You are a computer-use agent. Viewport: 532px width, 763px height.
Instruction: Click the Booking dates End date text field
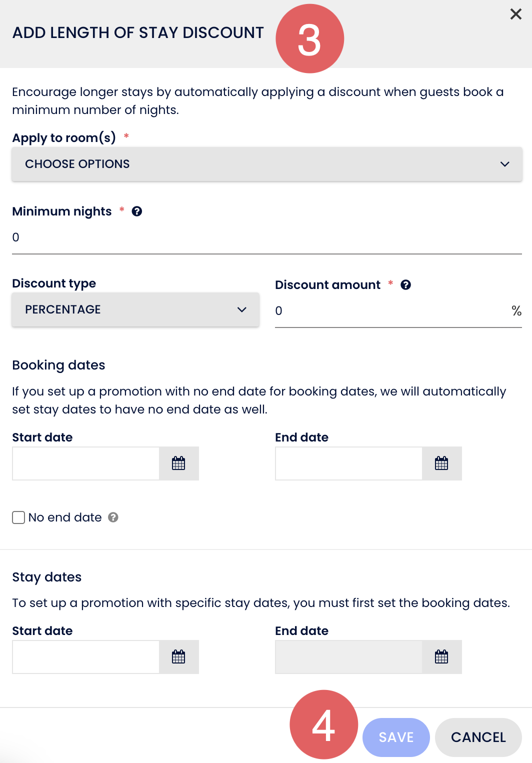click(349, 463)
